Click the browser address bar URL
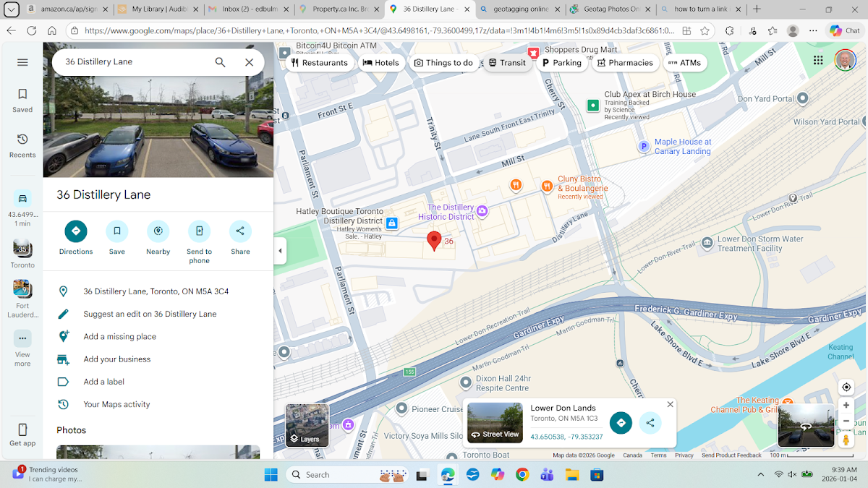 pos(379,31)
